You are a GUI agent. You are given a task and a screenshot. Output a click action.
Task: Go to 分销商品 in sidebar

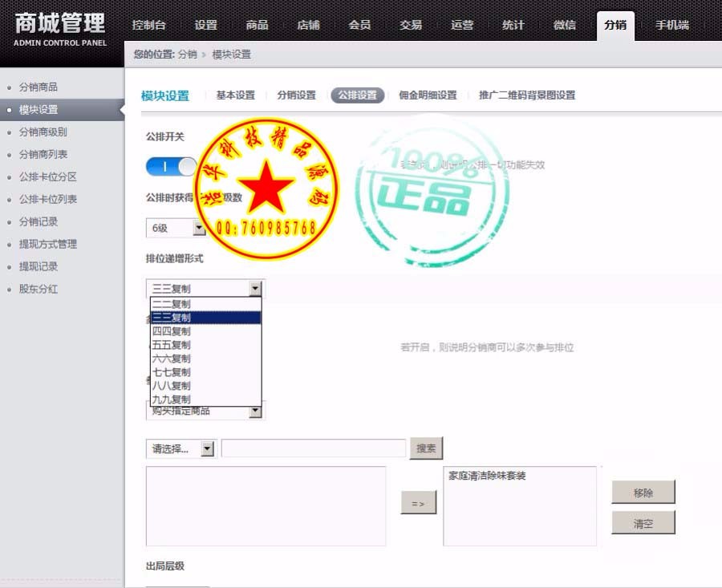click(x=39, y=87)
